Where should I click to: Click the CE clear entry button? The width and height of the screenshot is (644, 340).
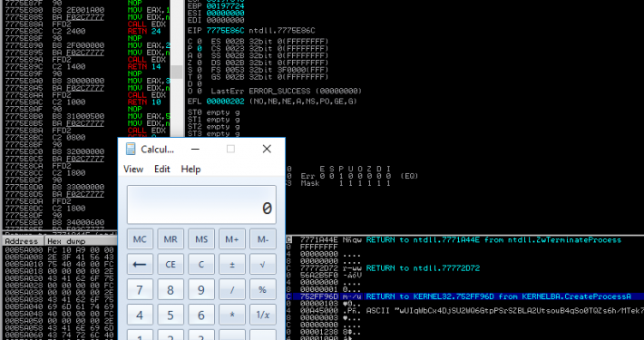point(171,265)
